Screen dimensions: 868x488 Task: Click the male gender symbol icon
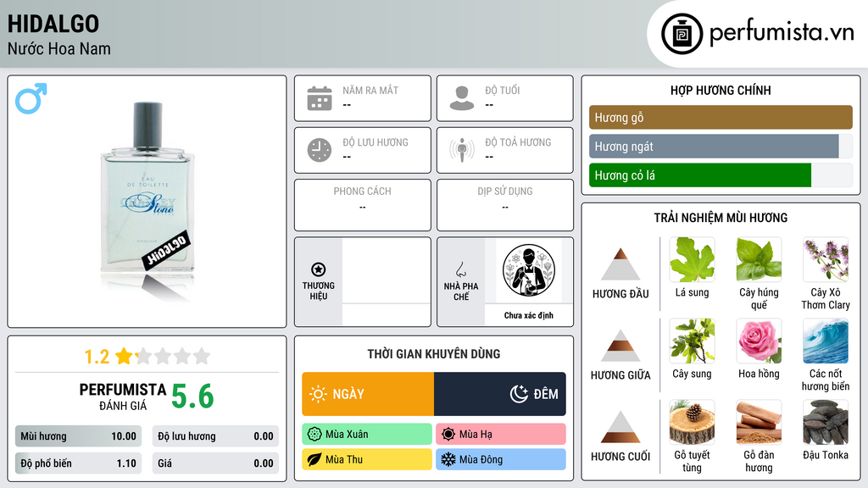click(x=31, y=98)
